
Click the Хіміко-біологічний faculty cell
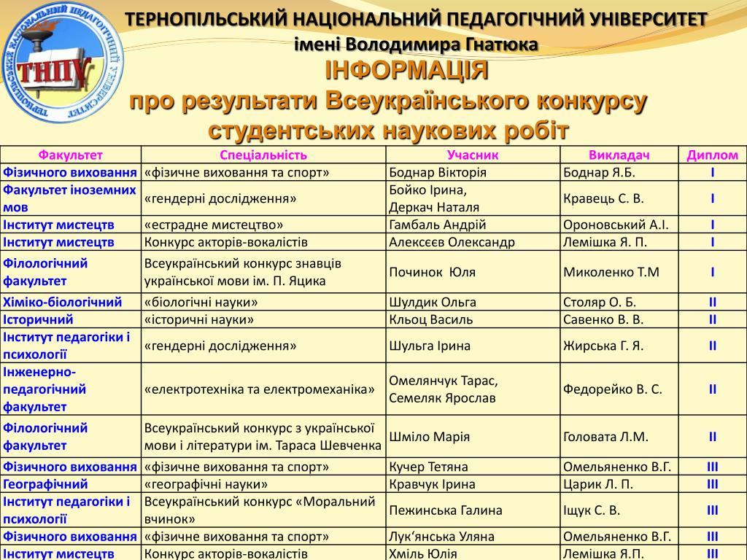71,302
